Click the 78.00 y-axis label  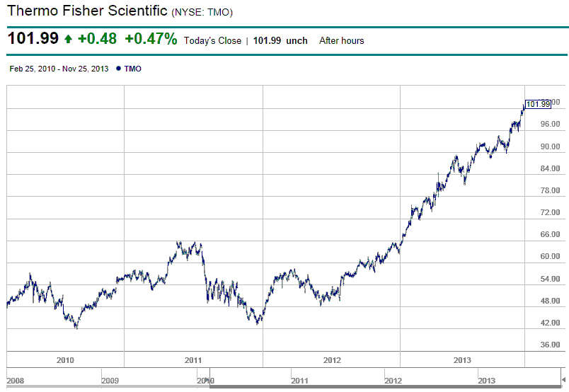(x=550, y=190)
